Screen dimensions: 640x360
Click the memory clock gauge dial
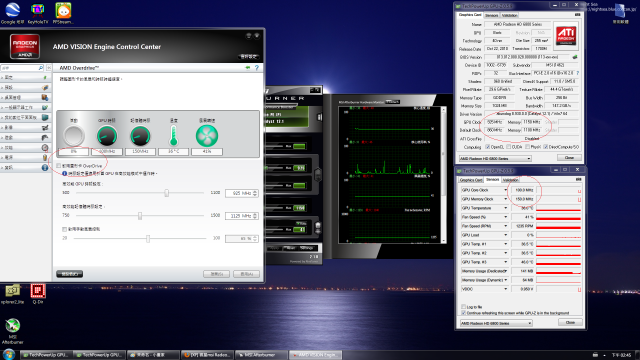coord(140,136)
